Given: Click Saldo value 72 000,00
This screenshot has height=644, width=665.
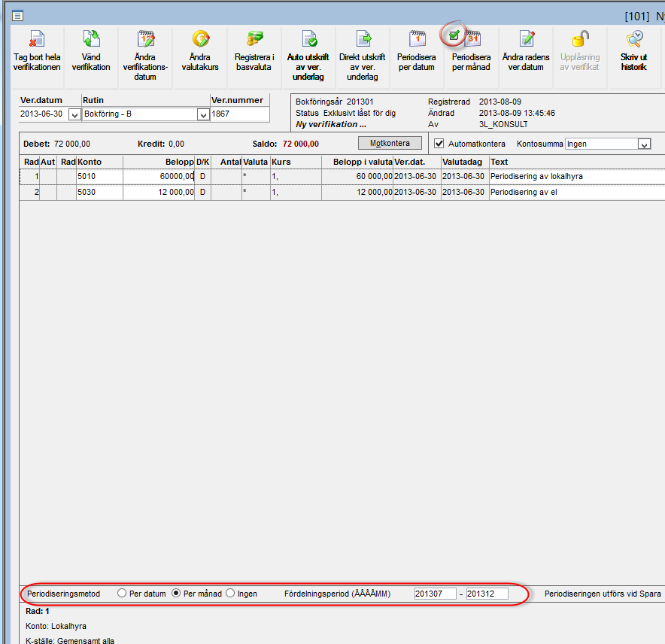Looking at the screenshot, I should click(301, 144).
